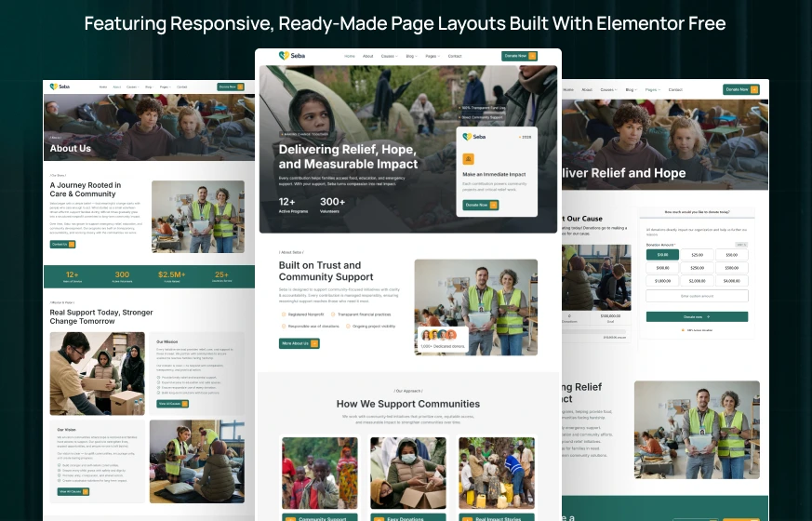Click Donate Now in center page header
812x521 pixels.
[x=519, y=56]
